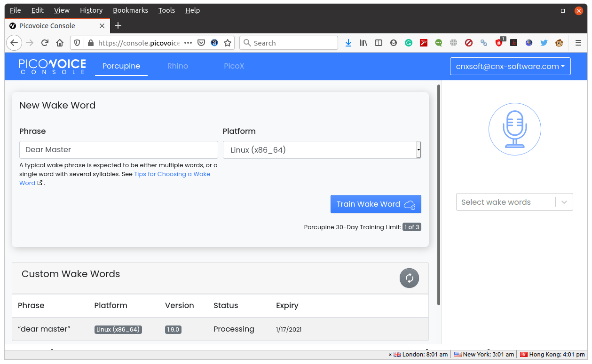The height and width of the screenshot is (364, 592).
Task: Click the blue microphone icon
Action: click(x=515, y=129)
